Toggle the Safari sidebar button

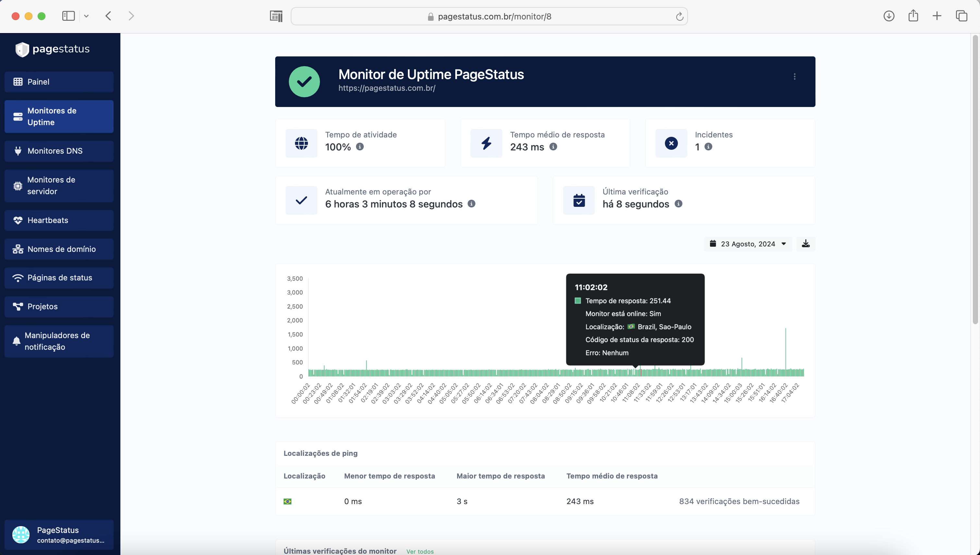pyautogui.click(x=68, y=16)
